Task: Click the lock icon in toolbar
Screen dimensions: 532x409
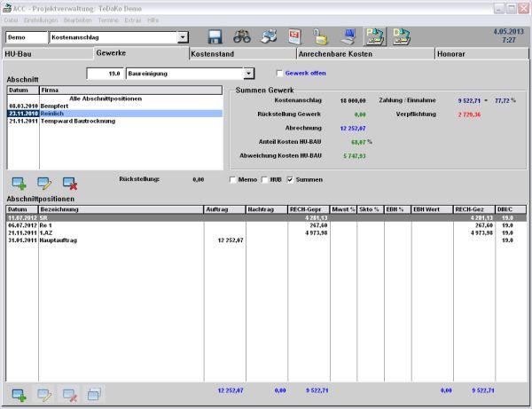Action: pyautogui.click(x=321, y=37)
